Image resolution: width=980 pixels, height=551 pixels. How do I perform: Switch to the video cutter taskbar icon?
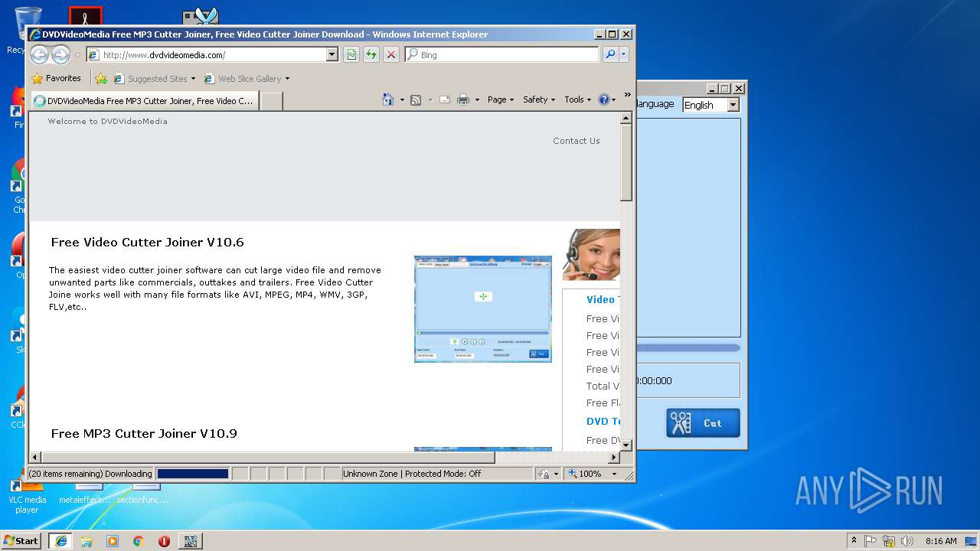point(191,541)
